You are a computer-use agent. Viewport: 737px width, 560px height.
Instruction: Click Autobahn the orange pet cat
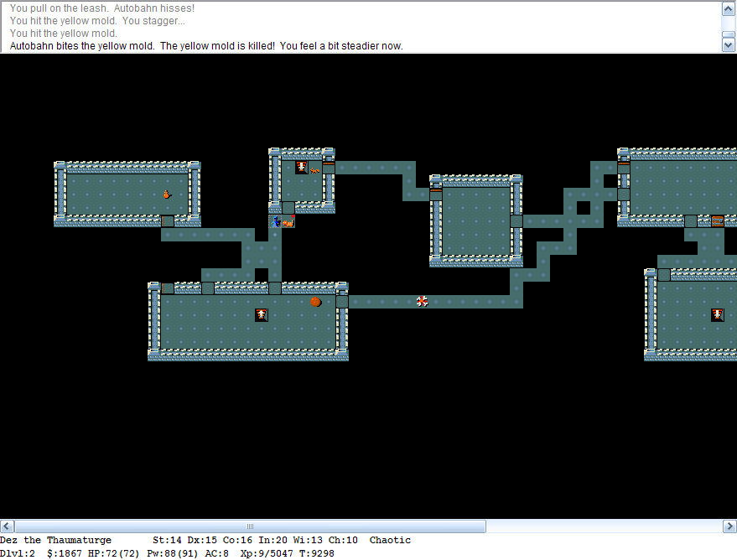[x=288, y=221]
